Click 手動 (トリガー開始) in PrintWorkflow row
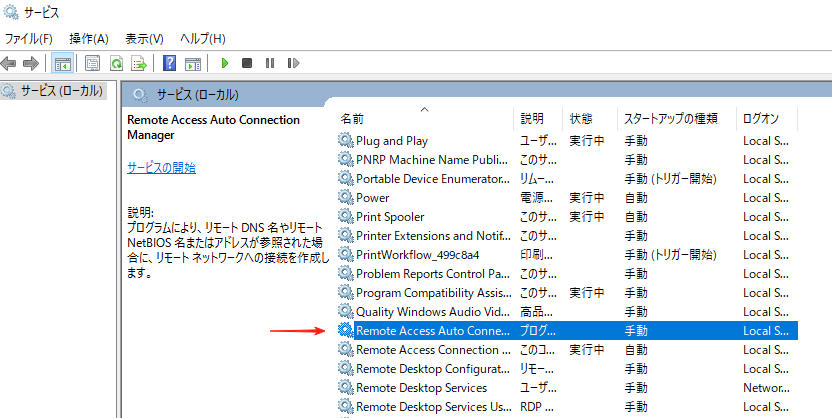Screen dimensions: 832x418 671,255
